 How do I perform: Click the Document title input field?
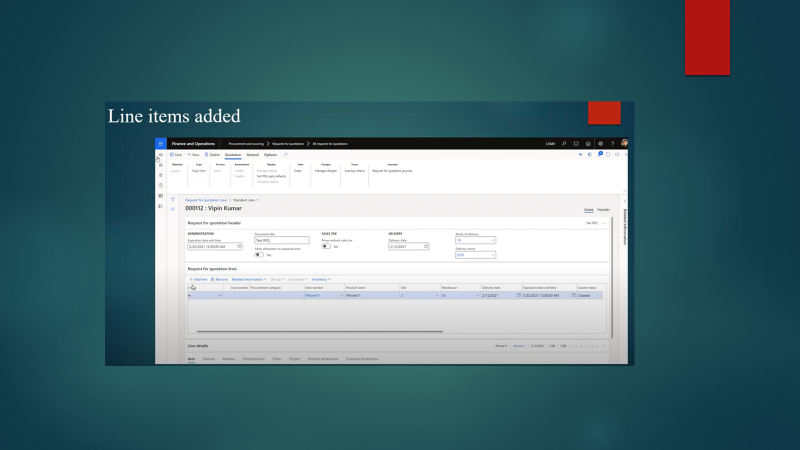[x=282, y=240]
